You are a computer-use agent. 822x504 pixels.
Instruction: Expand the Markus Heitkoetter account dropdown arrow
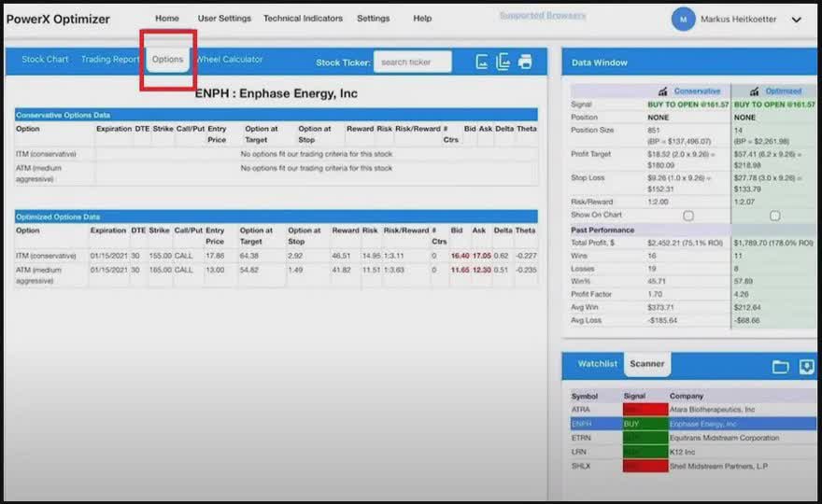pos(796,20)
